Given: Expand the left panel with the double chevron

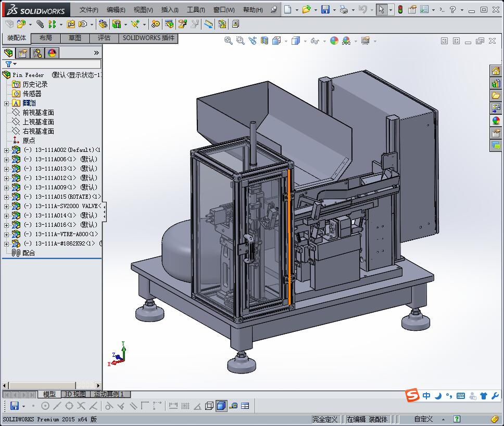Looking at the screenshot, I should click(96, 53).
